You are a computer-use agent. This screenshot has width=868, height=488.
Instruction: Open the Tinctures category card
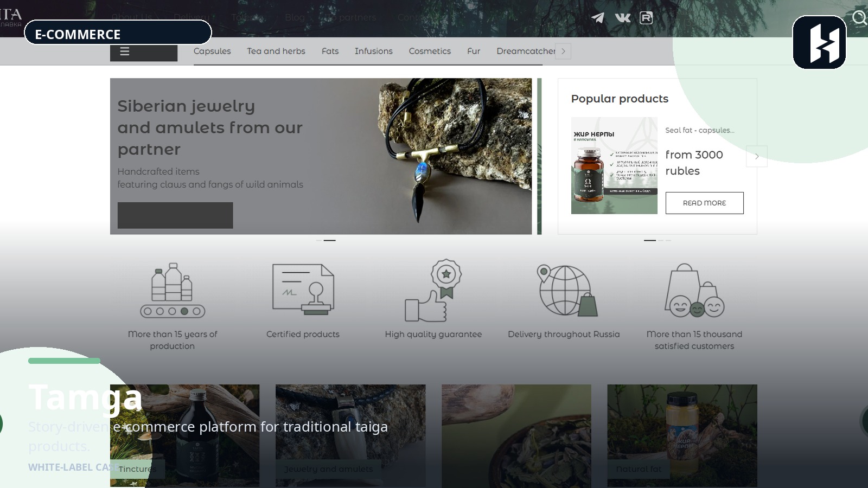(x=184, y=435)
